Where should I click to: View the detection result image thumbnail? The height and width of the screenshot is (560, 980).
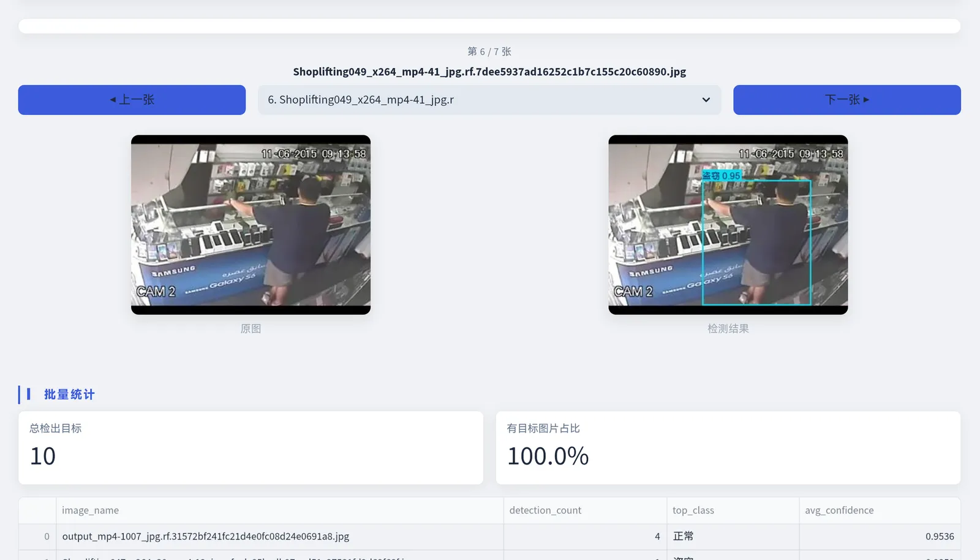click(x=728, y=225)
